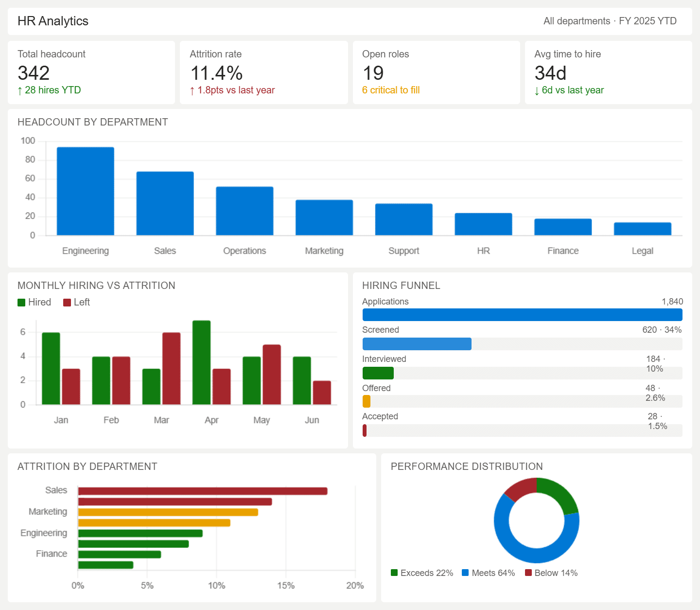Click the red Left bar for Apr
This screenshot has width=700, height=610.
tap(222, 387)
